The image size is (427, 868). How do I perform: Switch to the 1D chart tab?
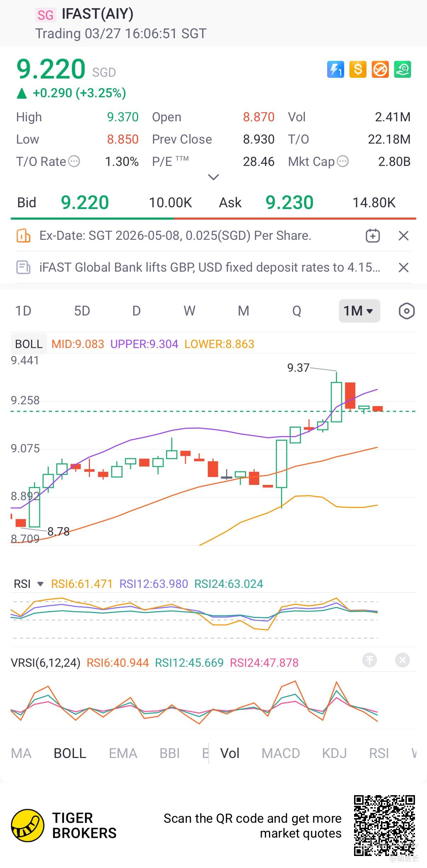point(23,311)
